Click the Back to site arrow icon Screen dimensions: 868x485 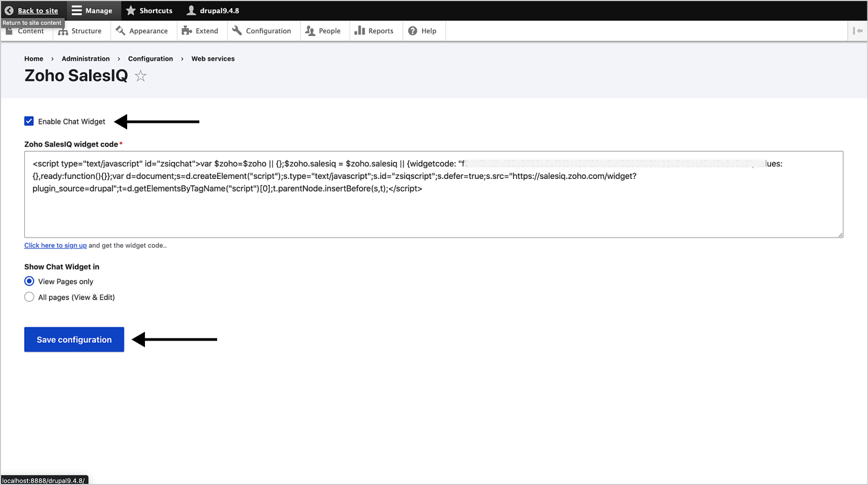(9, 10)
